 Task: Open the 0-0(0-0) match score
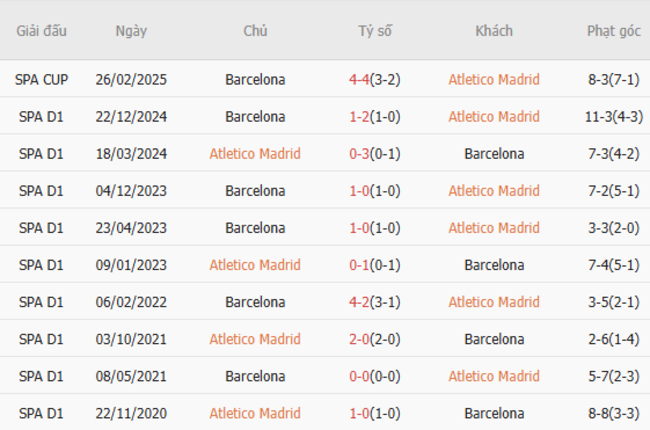[375, 376]
